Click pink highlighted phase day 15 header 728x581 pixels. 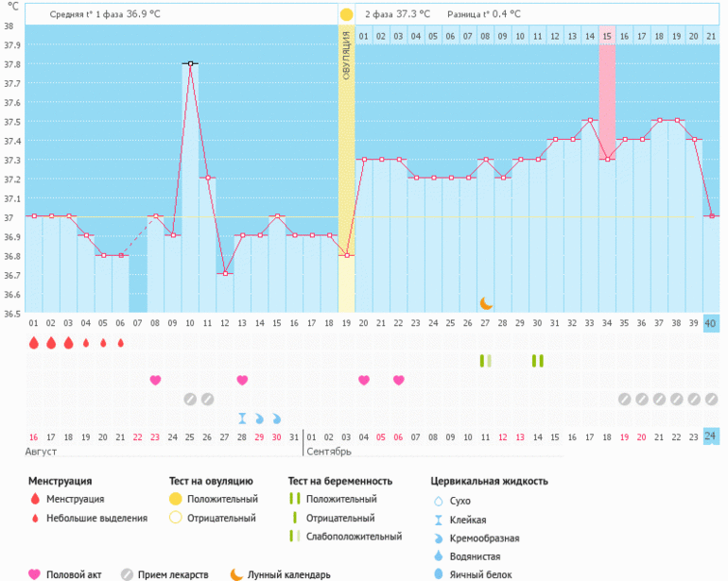pos(607,36)
